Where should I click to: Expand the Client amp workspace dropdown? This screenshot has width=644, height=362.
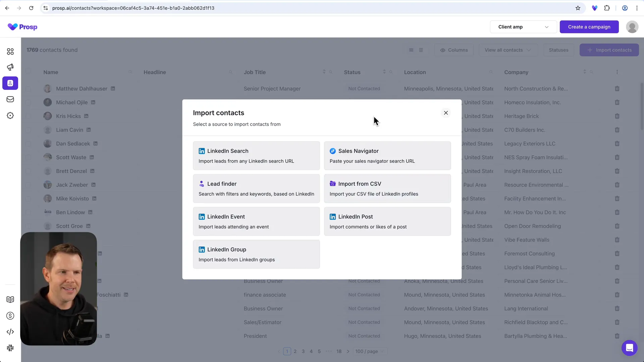(x=523, y=27)
